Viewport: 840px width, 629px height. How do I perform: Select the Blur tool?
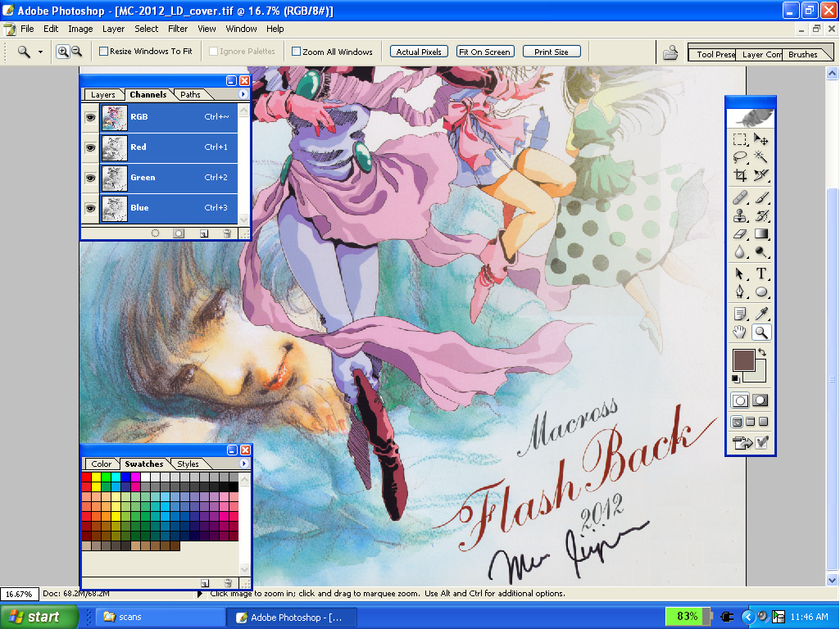tap(740, 251)
